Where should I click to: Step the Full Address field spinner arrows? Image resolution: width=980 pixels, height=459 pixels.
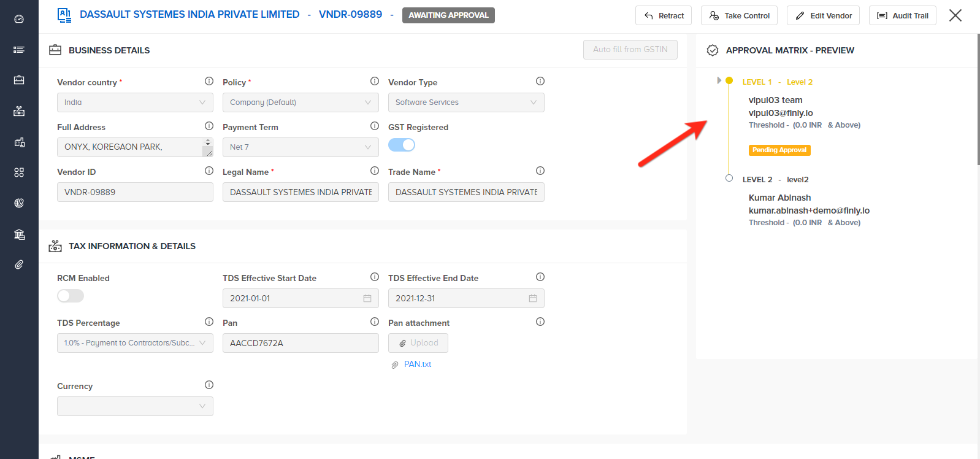[x=208, y=142]
